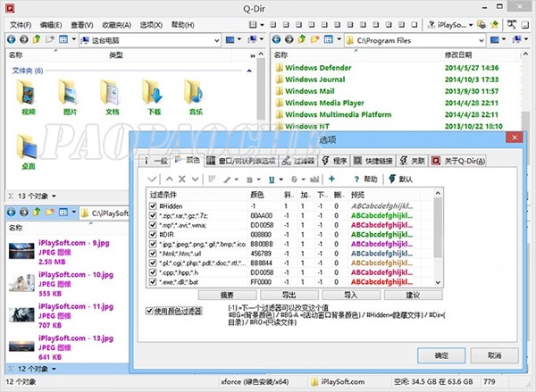Click the 导出 export button
This screenshot has height=392, width=536.
tap(289, 295)
